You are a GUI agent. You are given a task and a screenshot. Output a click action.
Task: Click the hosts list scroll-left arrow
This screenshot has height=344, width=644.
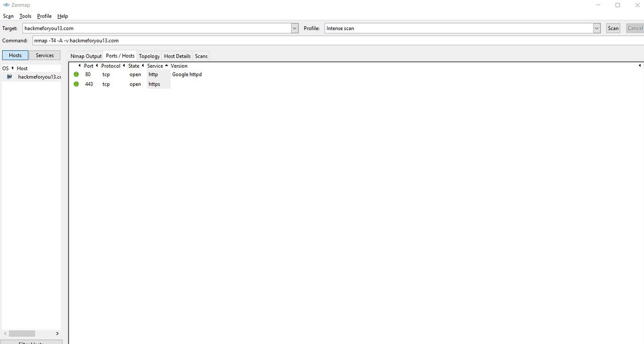click(5, 333)
